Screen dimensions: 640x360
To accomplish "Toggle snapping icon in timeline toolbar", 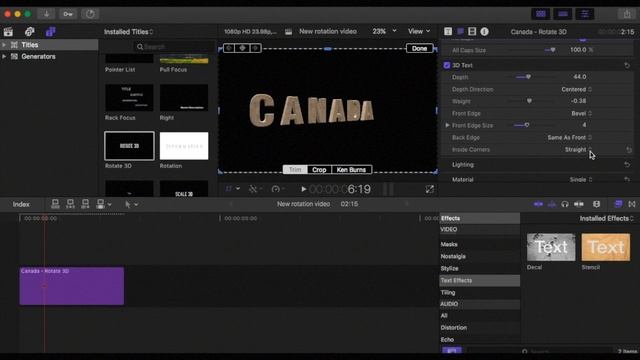I will click(x=579, y=204).
